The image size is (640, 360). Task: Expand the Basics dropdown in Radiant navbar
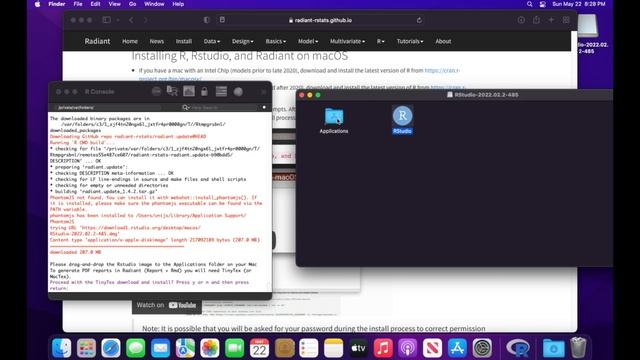click(276, 41)
